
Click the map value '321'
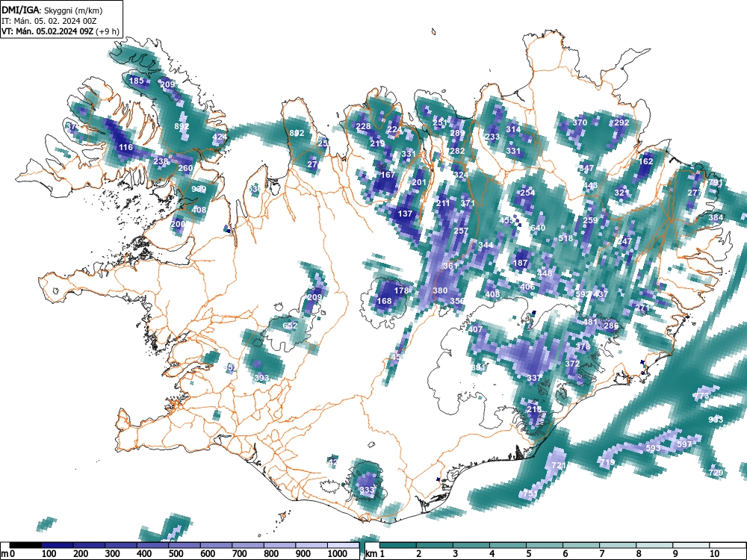(x=622, y=193)
